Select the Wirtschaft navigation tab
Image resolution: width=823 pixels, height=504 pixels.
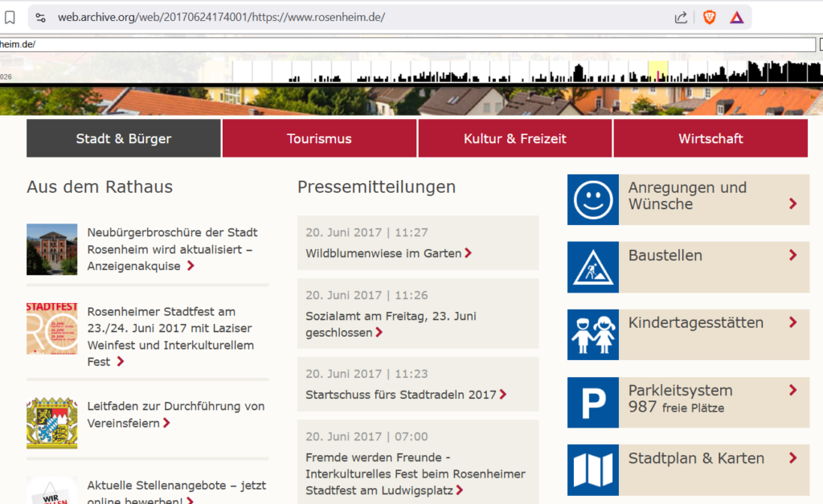tap(710, 138)
